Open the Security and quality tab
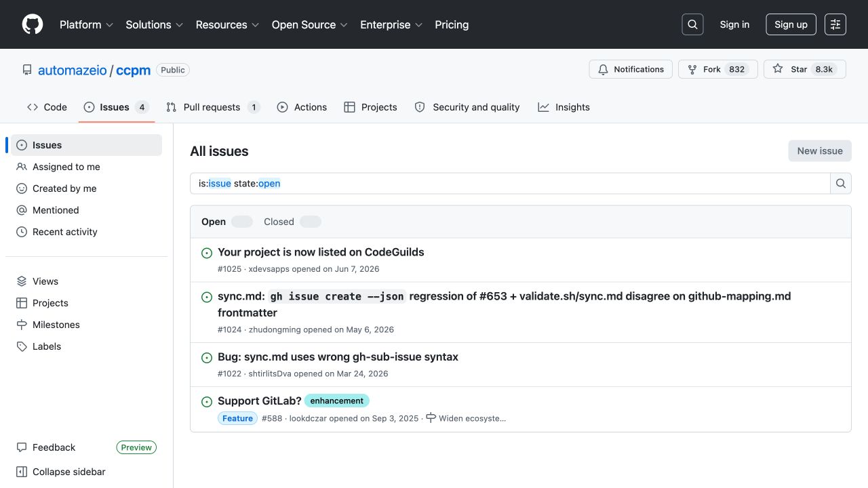The height and width of the screenshot is (488, 868). (x=467, y=107)
